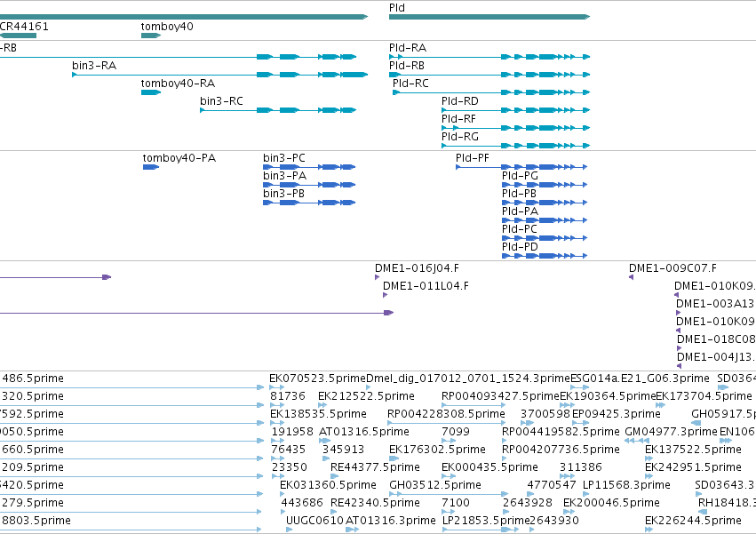Click the bin3-PB protein label

coord(283,194)
